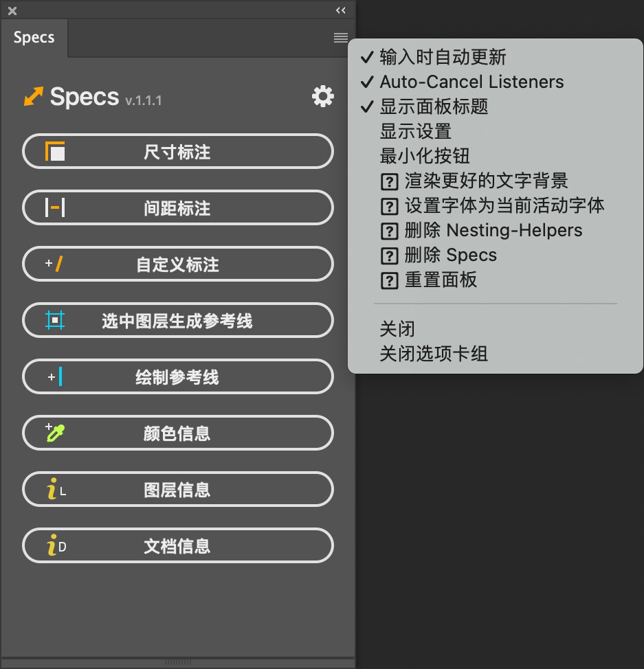Open the Specs settings gear icon
644x669 pixels.
point(323,96)
